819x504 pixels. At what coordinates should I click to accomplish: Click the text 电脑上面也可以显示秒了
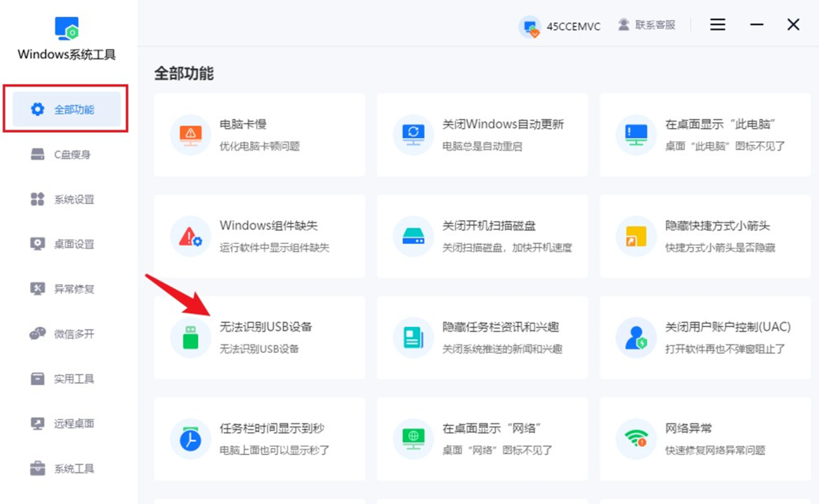(x=274, y=450)
